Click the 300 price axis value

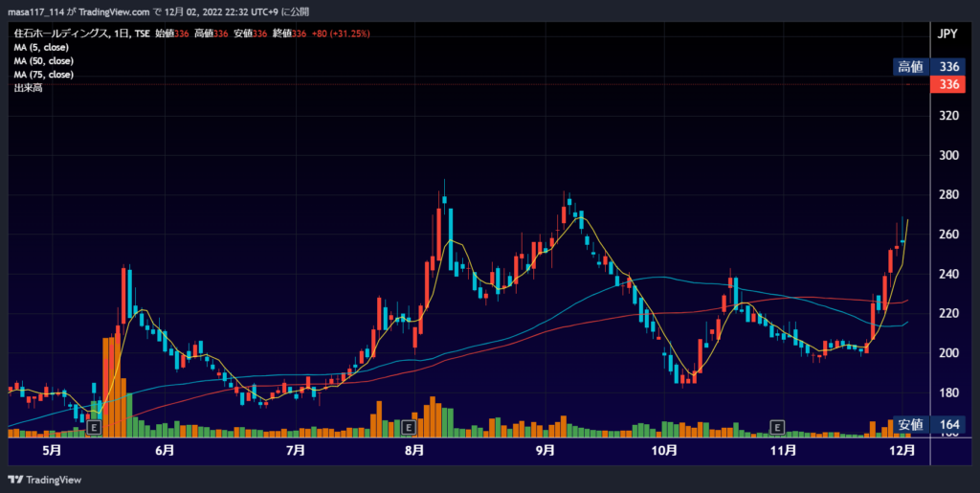[x=948, y=155]
